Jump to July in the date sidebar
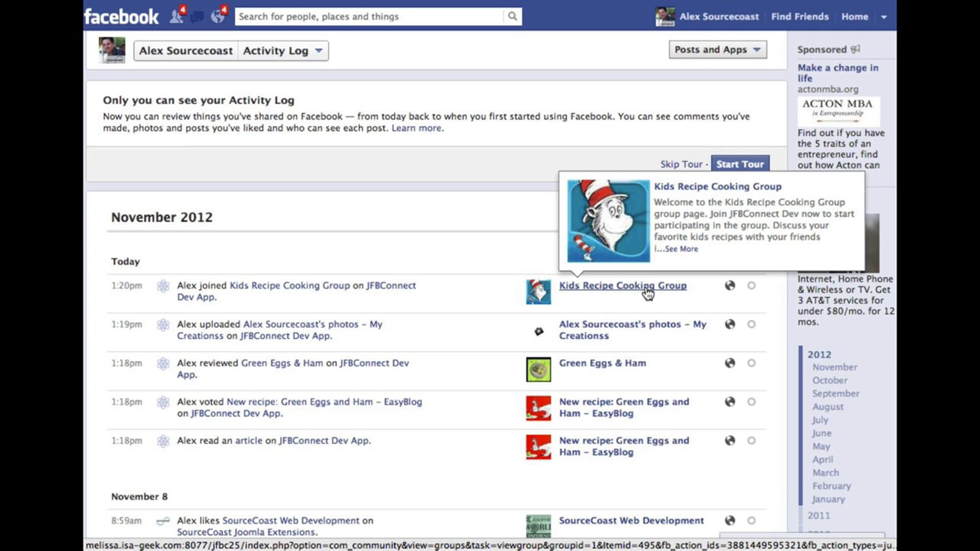 point(820,420)
